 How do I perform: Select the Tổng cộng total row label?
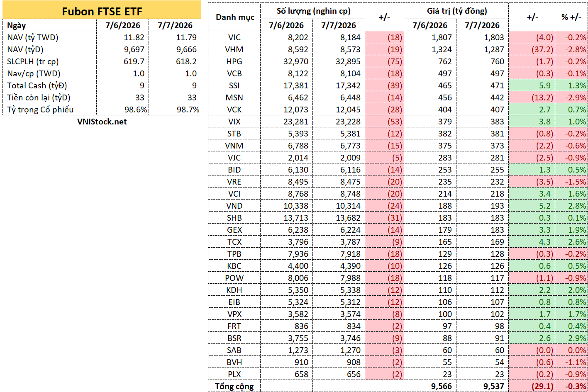(x=234, y=386)
